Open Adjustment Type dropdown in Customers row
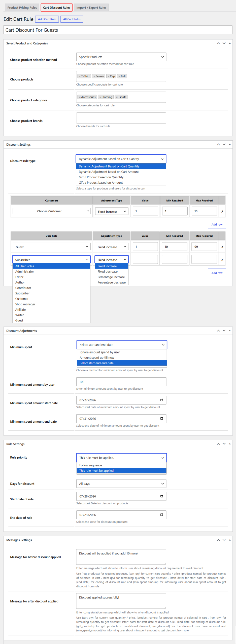The height and width of the screenshot is (644, 236). point(112,211)
